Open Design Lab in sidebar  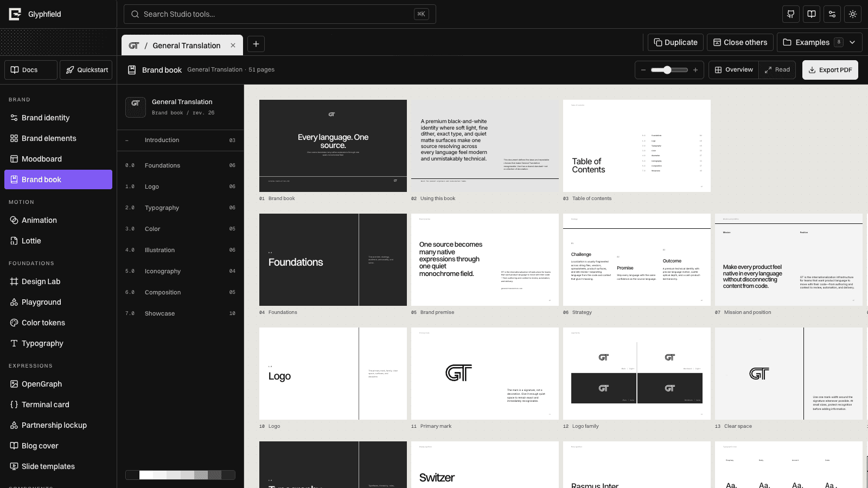tap(59, 281)
